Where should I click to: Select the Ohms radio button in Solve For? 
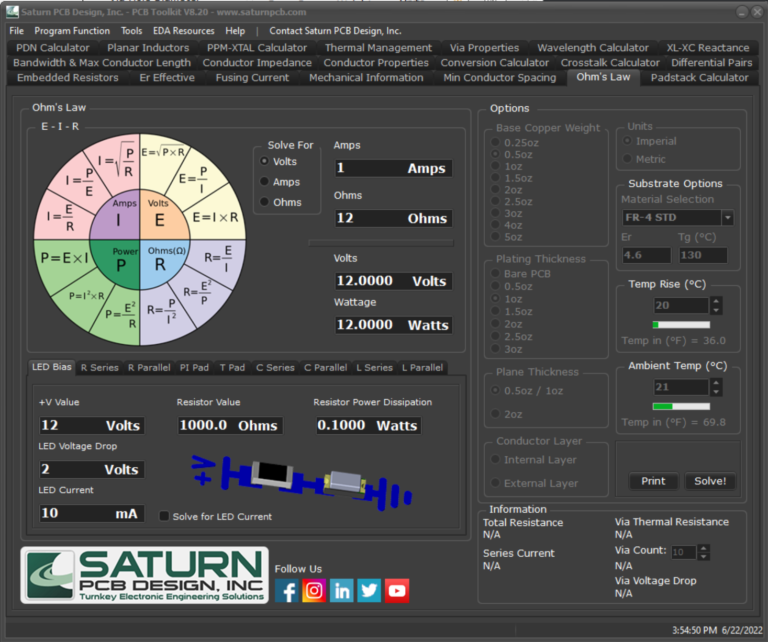(265, 202)
